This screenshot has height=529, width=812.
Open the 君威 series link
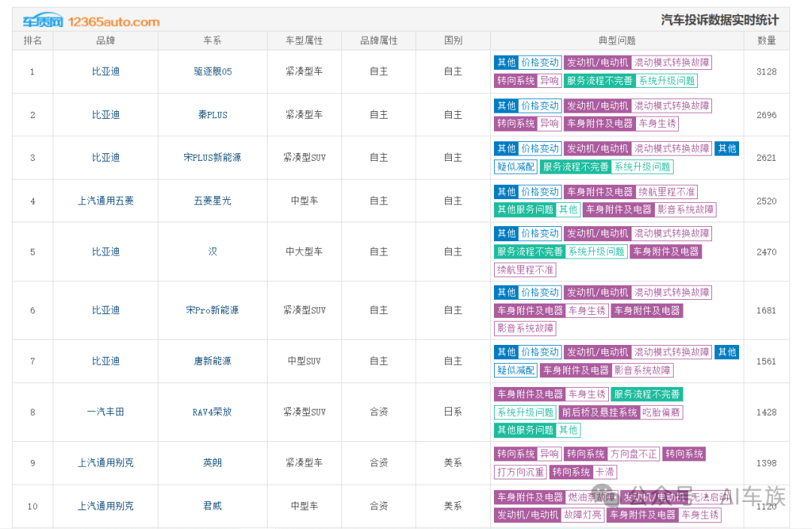[212, 506]
